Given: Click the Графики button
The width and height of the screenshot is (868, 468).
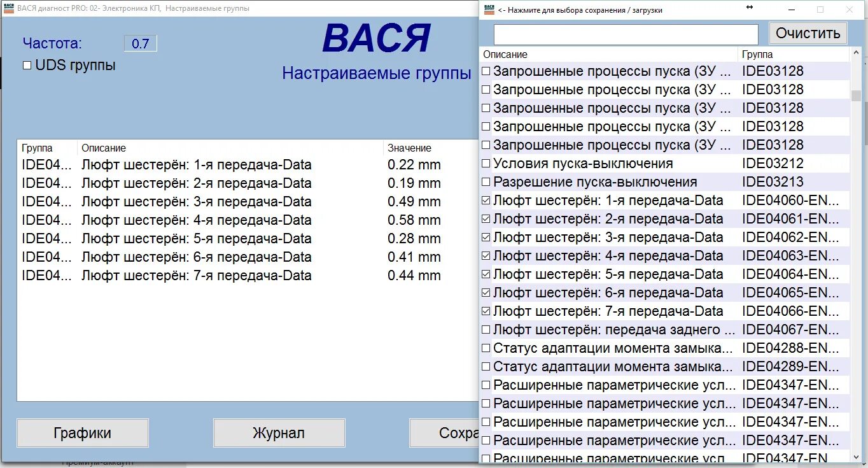Looking at the screenshot, I should pos(83,433).
